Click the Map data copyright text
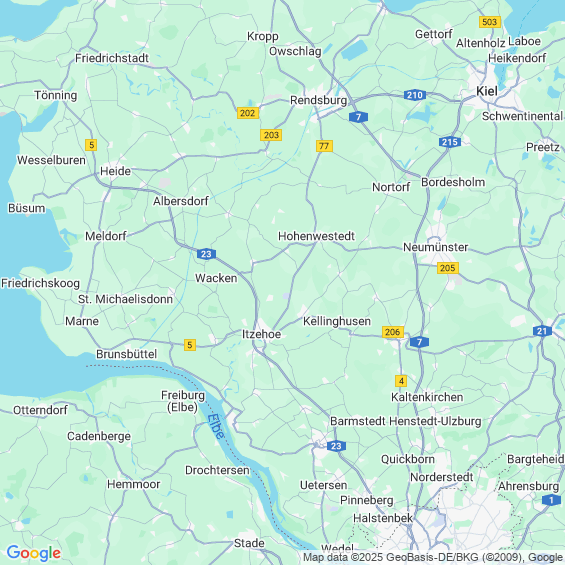The height and width of the screenshot is (565, 565). pos(433,558)
